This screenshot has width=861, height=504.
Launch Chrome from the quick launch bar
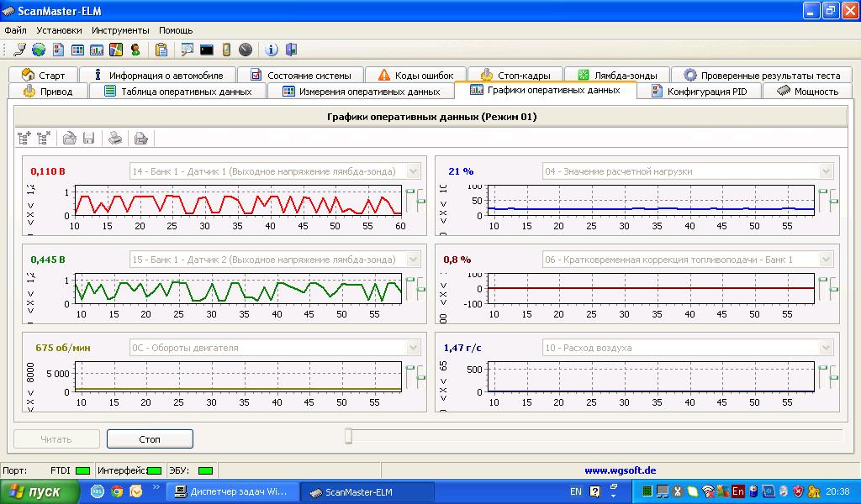[117, 491]
